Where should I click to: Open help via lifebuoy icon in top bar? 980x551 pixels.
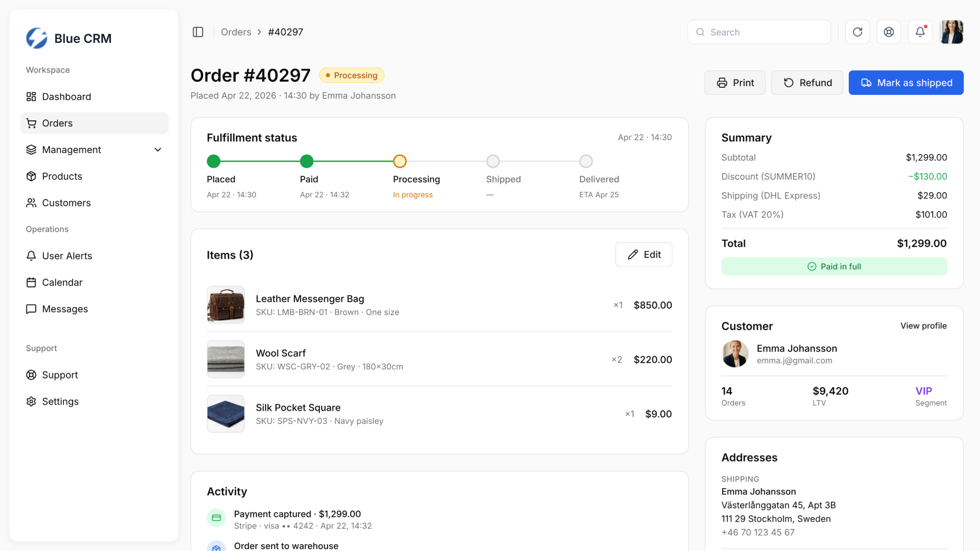tap(889, 32)
